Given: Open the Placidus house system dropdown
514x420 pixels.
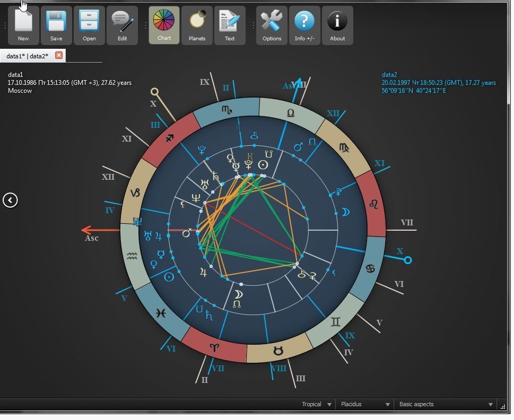Looking at the screenshot, I should pos(365,405).
